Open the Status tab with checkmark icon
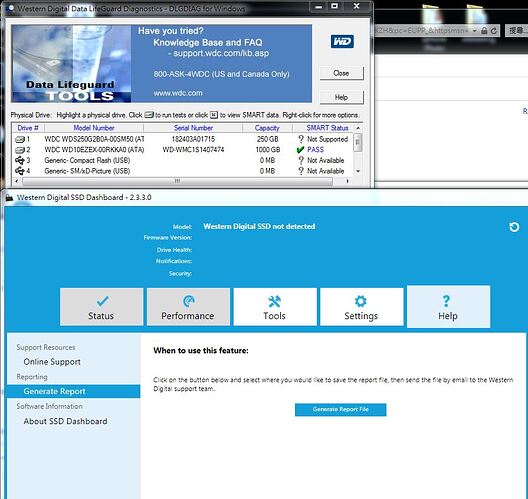Viewport: 528px width, 499px height. [x=101, y=307]
